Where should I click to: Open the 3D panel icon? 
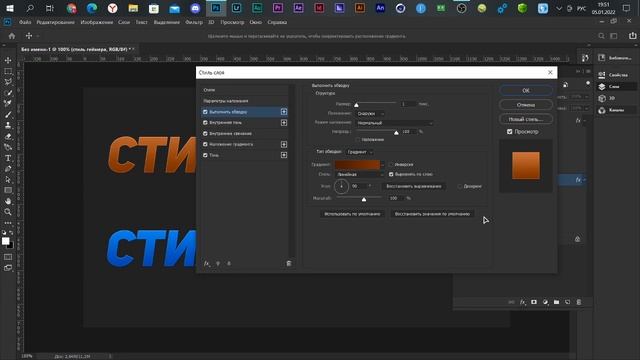click(x=602, y=98)
